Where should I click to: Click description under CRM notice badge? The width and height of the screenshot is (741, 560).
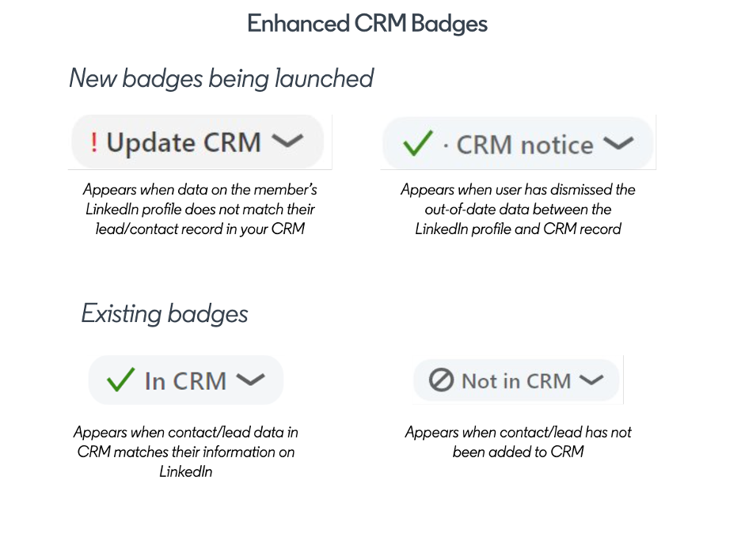(x=518, y=209)
